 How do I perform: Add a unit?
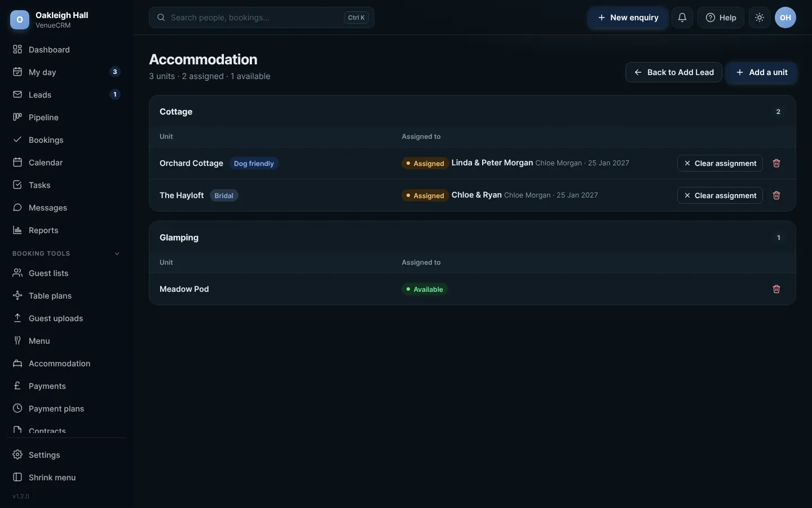761,72
